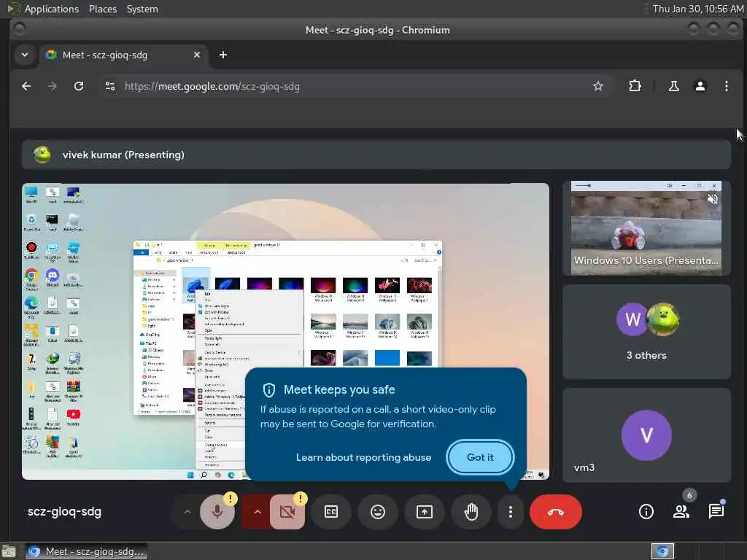Click the participant count badge showing 6
The image size is (747, 560).
[x=689, y=495]
